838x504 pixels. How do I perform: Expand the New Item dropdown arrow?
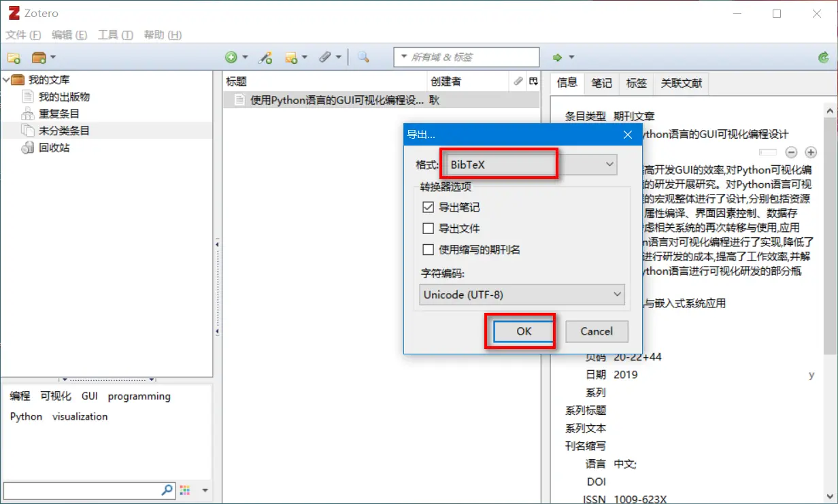(245, 58)
